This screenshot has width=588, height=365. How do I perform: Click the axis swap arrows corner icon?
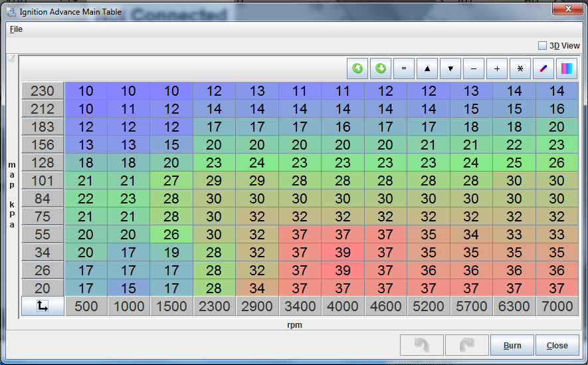pos(43,306)
